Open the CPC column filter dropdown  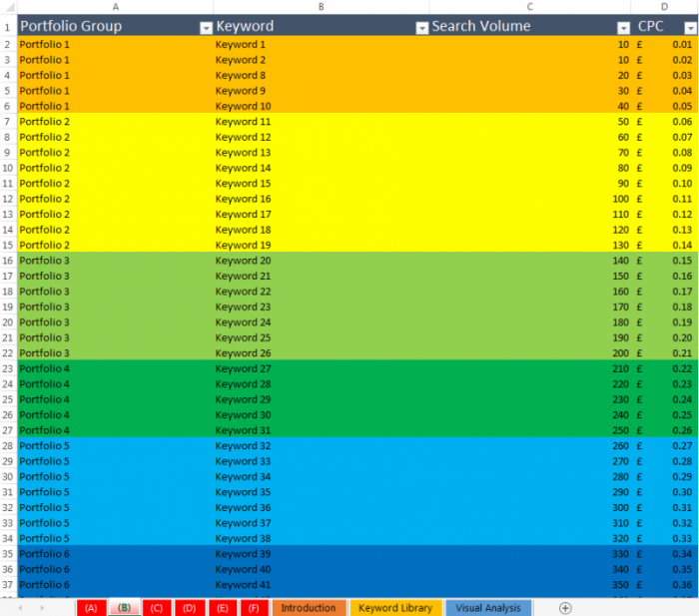(691, 28)
